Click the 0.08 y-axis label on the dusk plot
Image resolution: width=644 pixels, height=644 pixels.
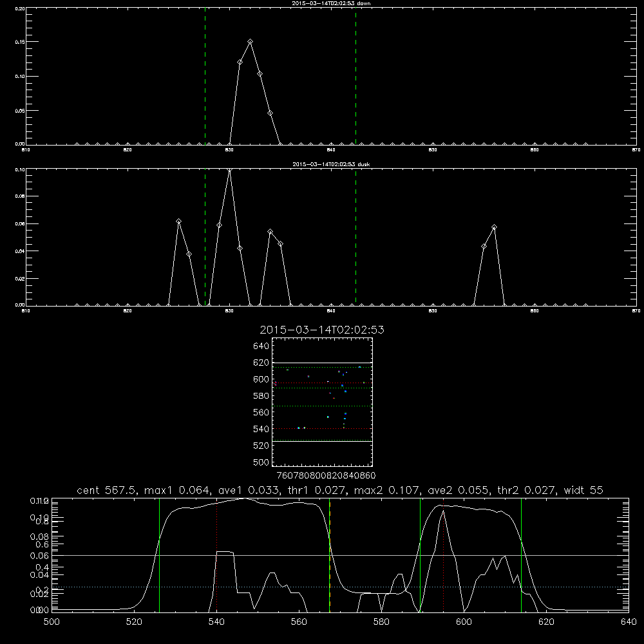click(20, 196)
